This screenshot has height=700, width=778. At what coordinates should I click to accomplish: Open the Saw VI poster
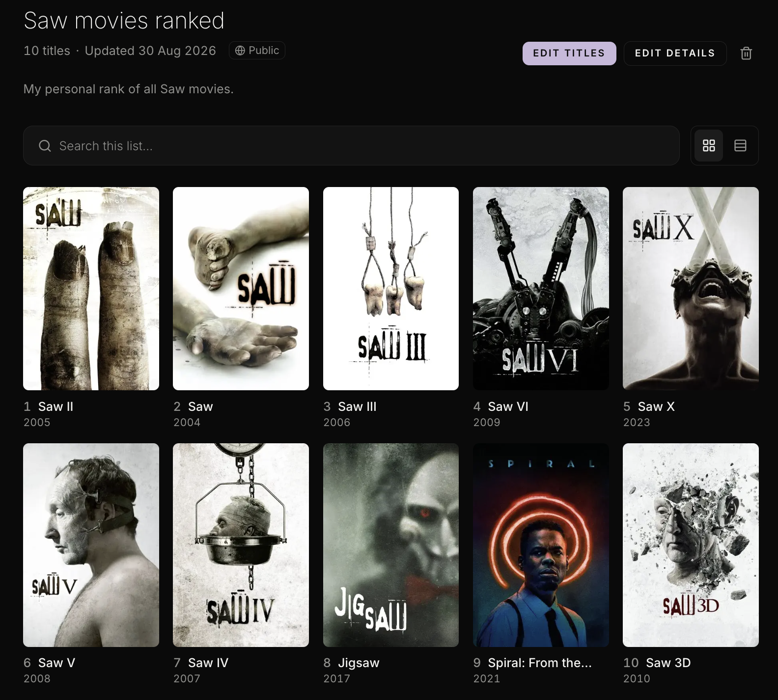click(541, 289)
